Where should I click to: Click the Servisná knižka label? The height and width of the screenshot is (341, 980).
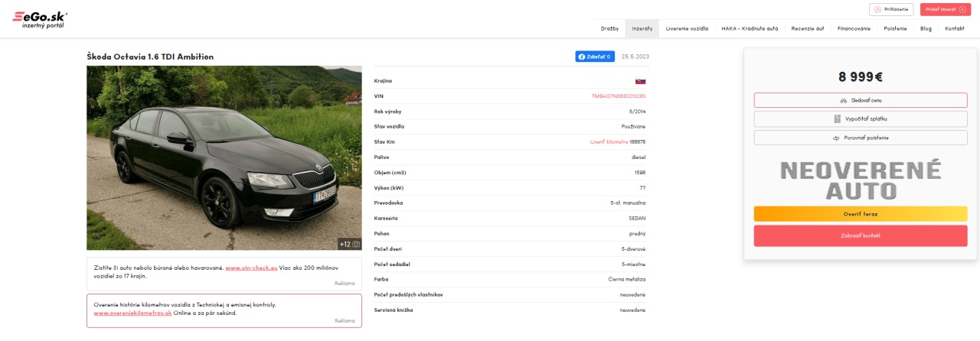tap(394, 310)
